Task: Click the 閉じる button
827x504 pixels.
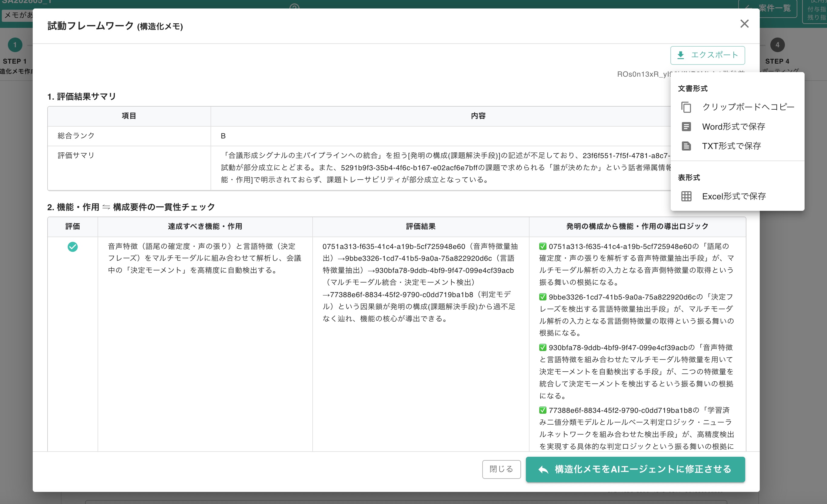Action: click(501, 469)
